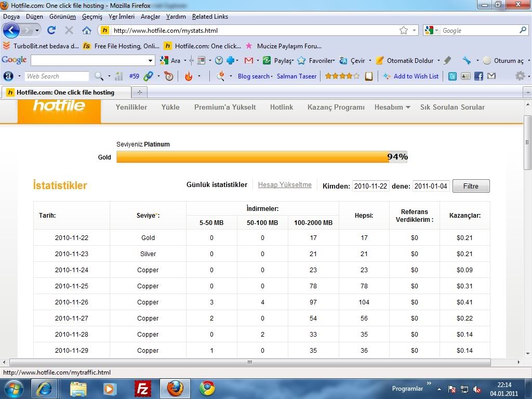The width and height of the screenshot is (532, 399).
Task: Open the Araçlar menu
Action: tap(150, 17)
